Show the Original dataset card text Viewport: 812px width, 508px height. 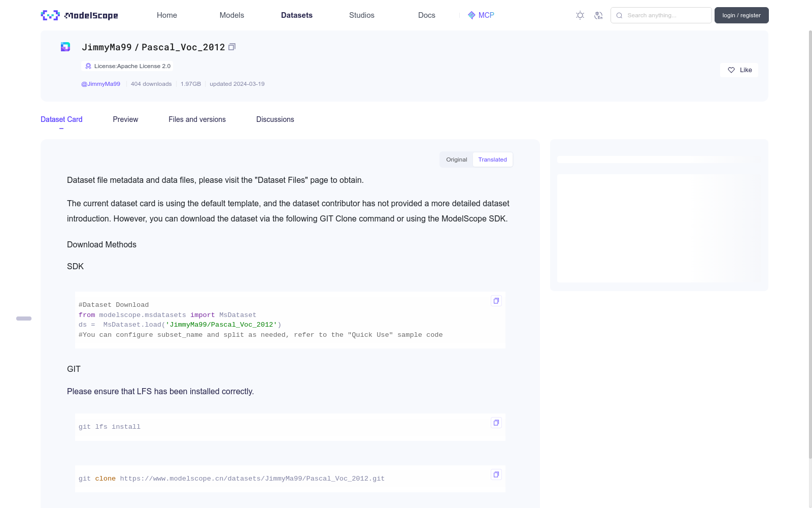coord(457,160)
